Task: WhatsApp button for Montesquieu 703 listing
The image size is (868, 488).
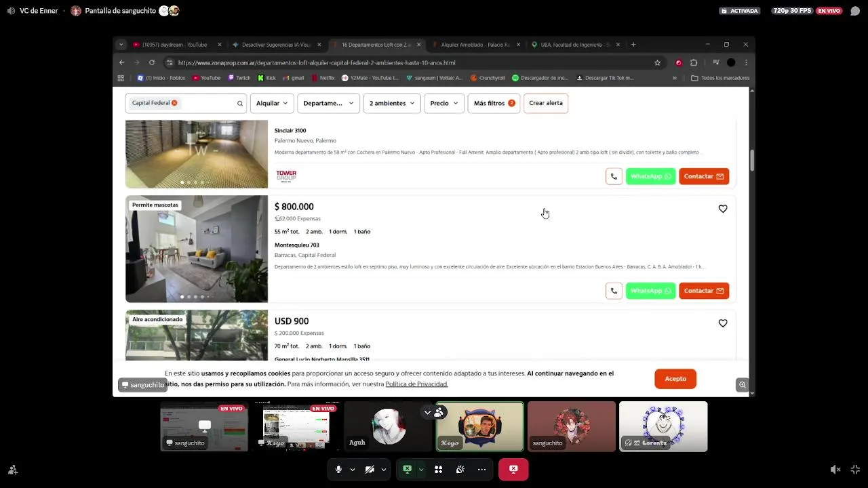Action: [x=650, y=291]
